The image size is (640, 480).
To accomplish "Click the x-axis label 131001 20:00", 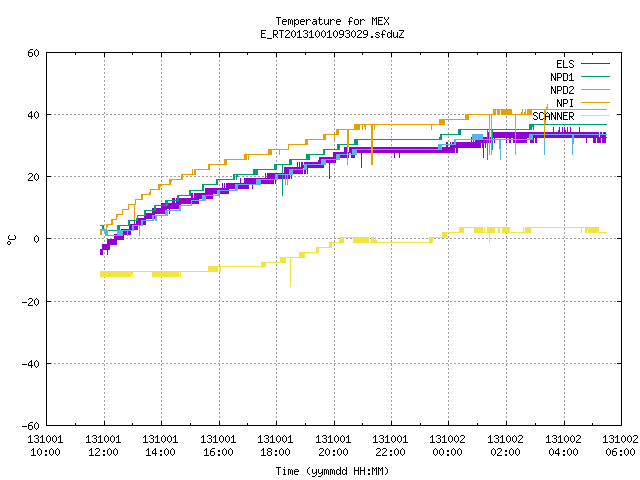I will (333, 446).
